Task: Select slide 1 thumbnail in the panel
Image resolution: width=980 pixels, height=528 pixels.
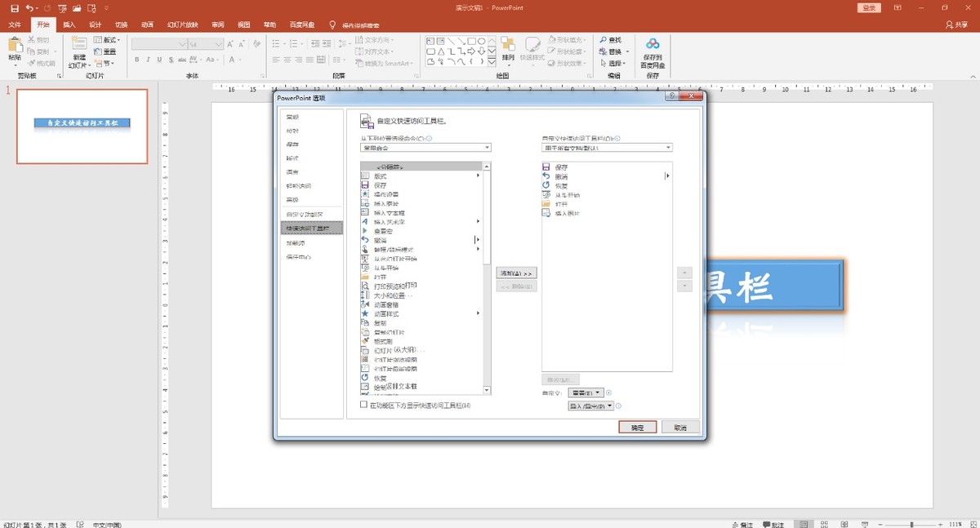Action: coord(82,126)
